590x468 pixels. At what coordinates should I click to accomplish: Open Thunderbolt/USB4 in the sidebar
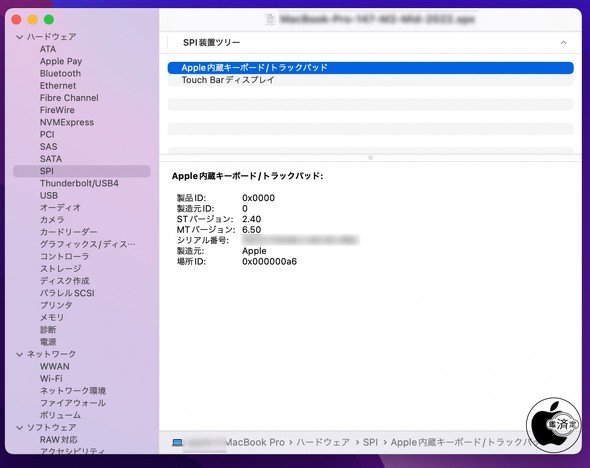tap(79, 183)
